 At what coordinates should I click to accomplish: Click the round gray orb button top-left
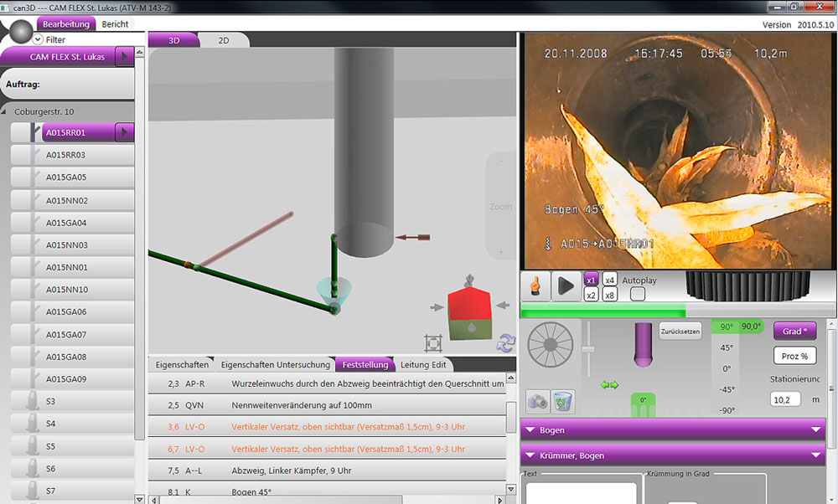pos(19,35)
